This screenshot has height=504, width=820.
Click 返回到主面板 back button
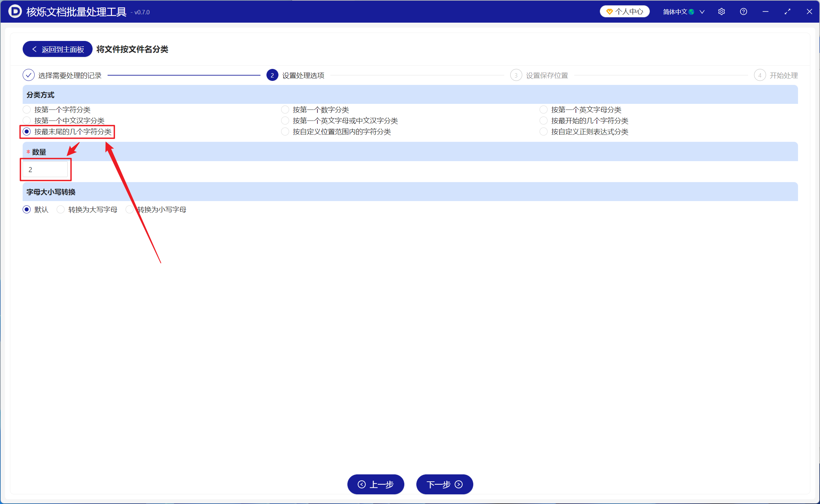57,49
